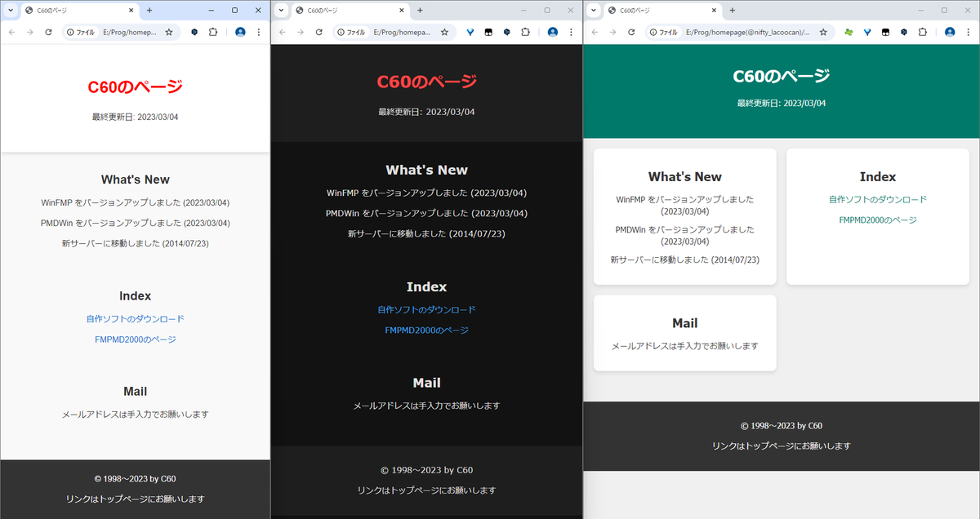The image size is (980, 519).
Task: Select the C60のページ tab in green-header window
Action: (x=661, y=10)
